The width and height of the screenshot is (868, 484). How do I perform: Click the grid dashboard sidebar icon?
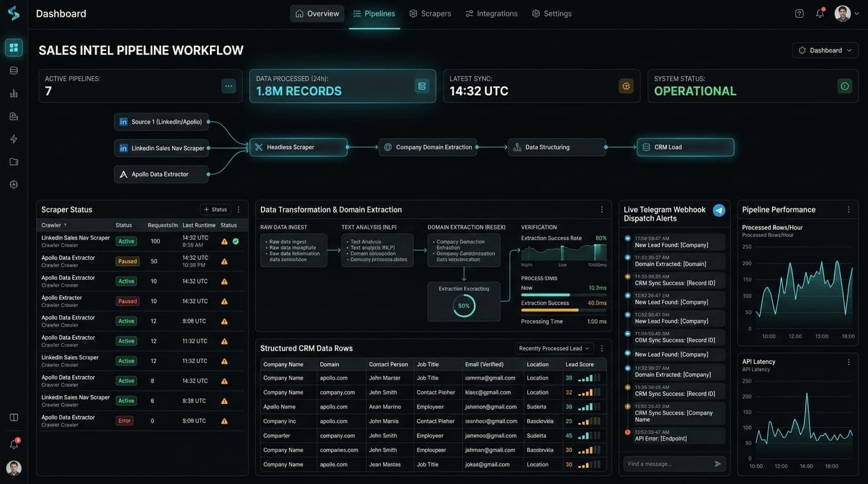click(14, 48)
